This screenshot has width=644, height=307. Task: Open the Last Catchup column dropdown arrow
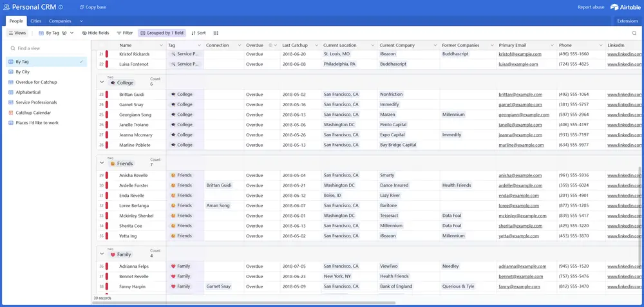(316, 45)
